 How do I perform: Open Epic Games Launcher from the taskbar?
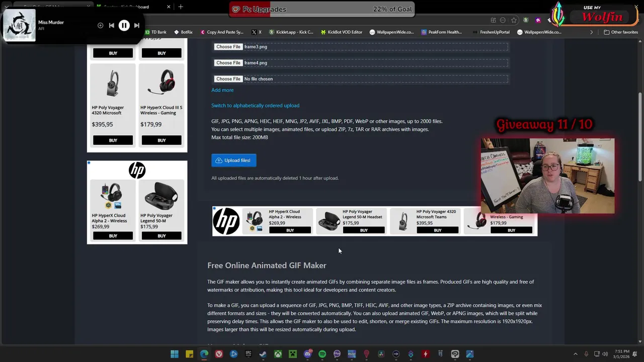(249, 354)
